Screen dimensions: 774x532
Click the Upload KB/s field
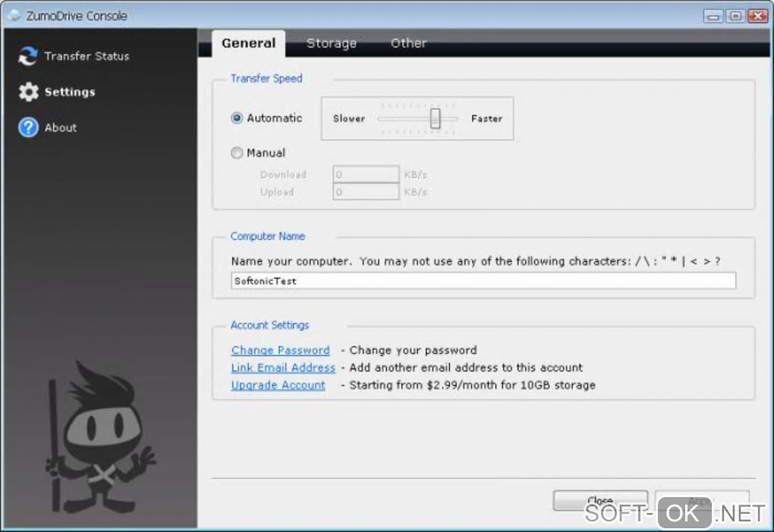366,191
